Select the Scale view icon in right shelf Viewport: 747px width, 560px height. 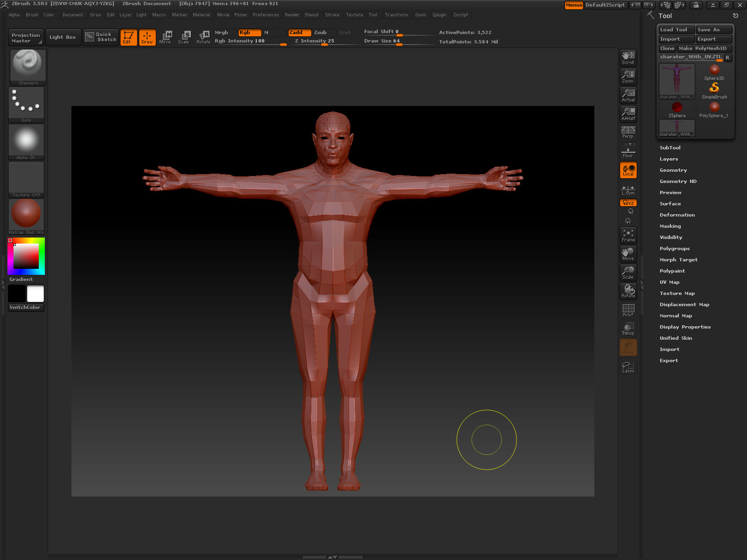pyautogui.click(x=628, y=273)
